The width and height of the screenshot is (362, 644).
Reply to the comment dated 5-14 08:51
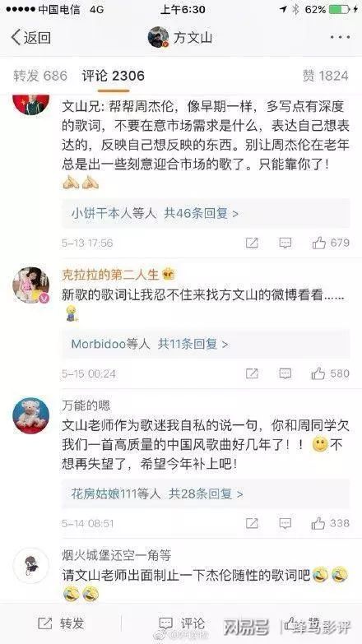(x=285, y=523)
